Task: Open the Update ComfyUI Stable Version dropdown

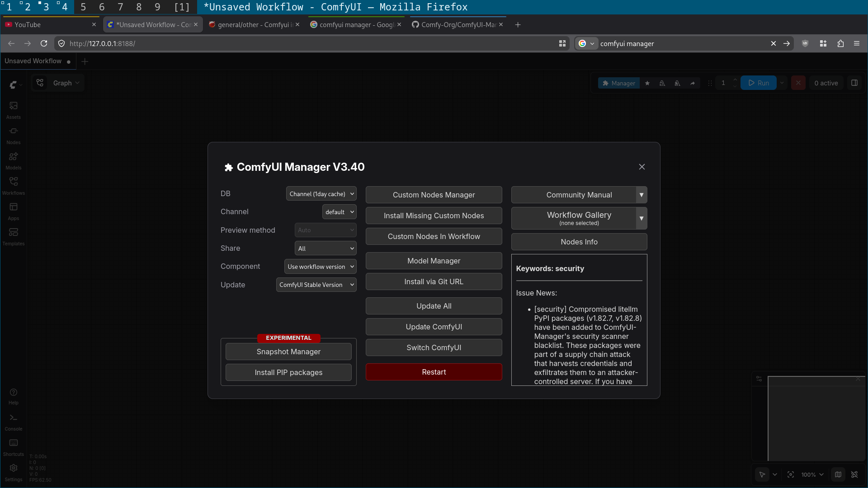Action: [316, 285]
